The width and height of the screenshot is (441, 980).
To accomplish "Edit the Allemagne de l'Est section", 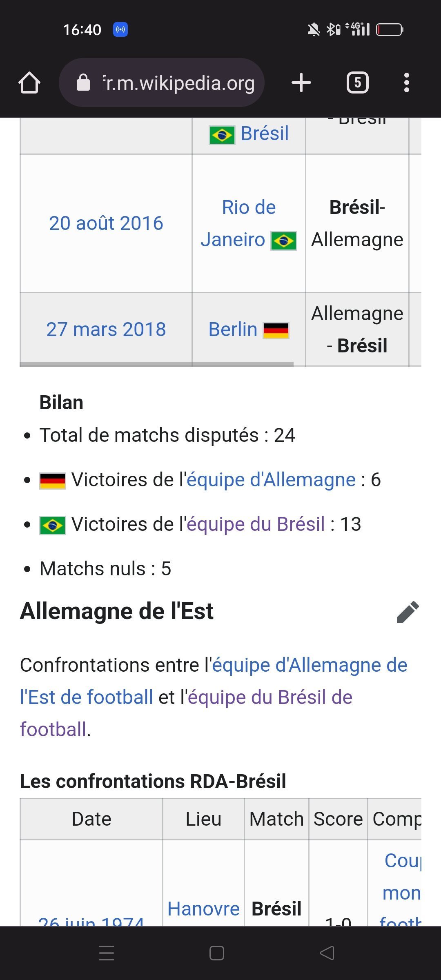I will pyautogui.click(x=408, y=612).
